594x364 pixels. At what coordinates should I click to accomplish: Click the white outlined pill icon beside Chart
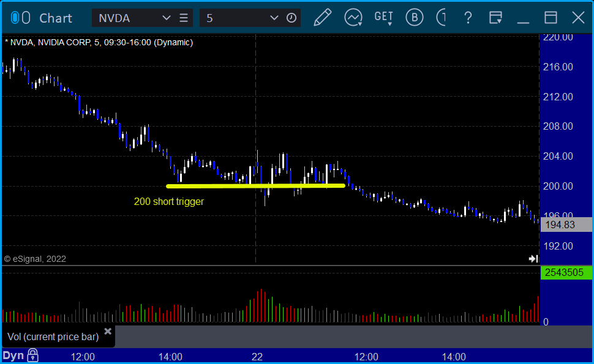(x=26, y=18)
